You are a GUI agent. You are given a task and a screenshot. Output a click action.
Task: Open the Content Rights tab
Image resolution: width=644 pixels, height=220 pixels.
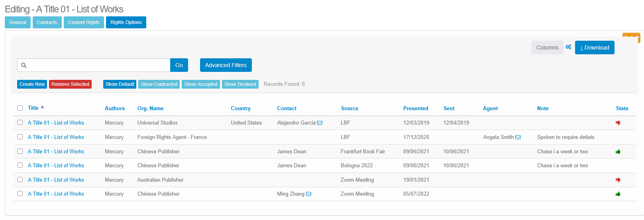pos(84,22)
